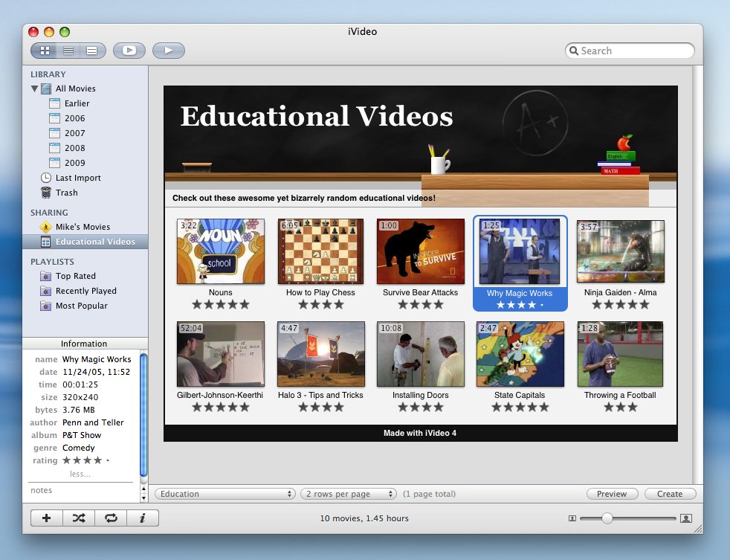Screen dimensions: 730x560
Task: Add a new item with plus button
Action: click(x=47, y=518)
